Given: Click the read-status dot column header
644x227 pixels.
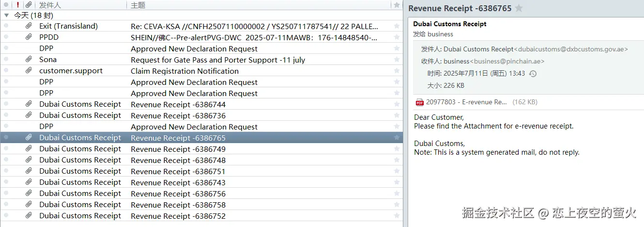Looking at the screenshot, I should [x=6, y=5].
